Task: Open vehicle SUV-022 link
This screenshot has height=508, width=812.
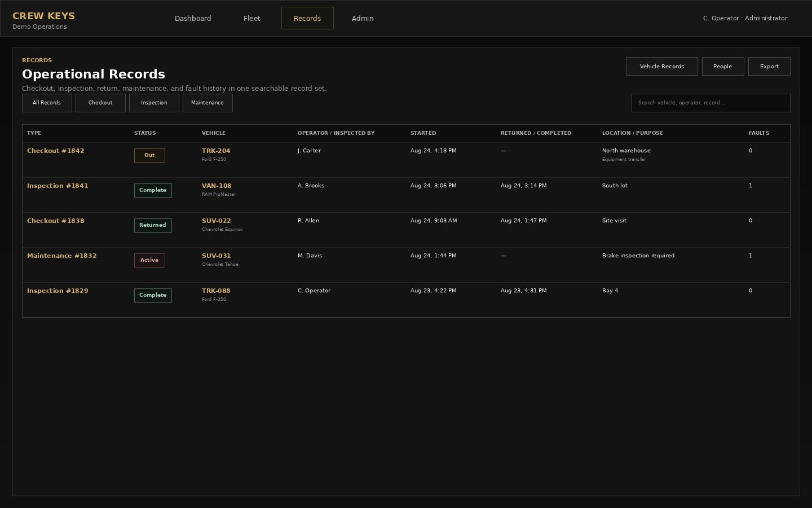Action: pyautogui.click(x=217, y=221)
